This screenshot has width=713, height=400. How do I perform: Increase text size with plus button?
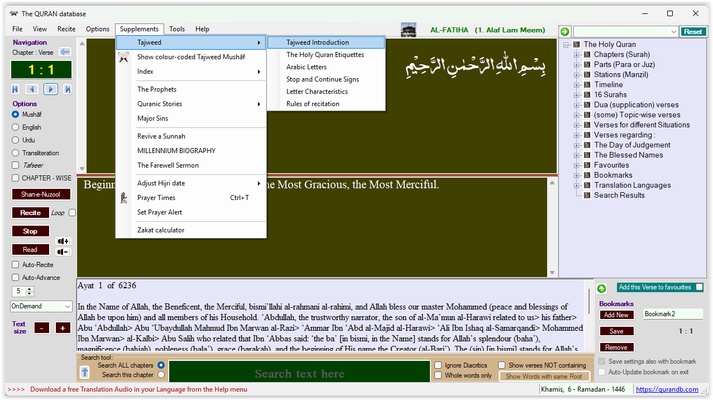pos(63,328)
